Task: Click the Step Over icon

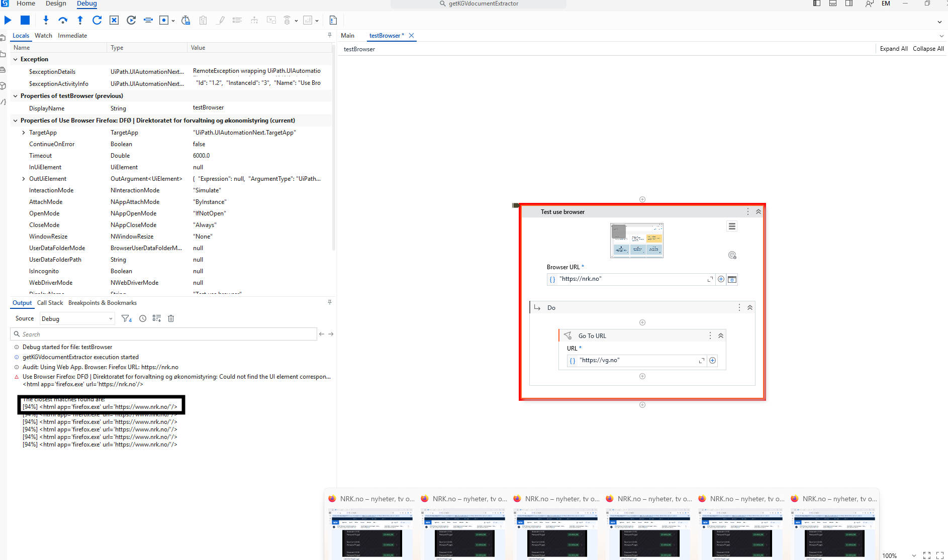Action: [x=63, y=20]
